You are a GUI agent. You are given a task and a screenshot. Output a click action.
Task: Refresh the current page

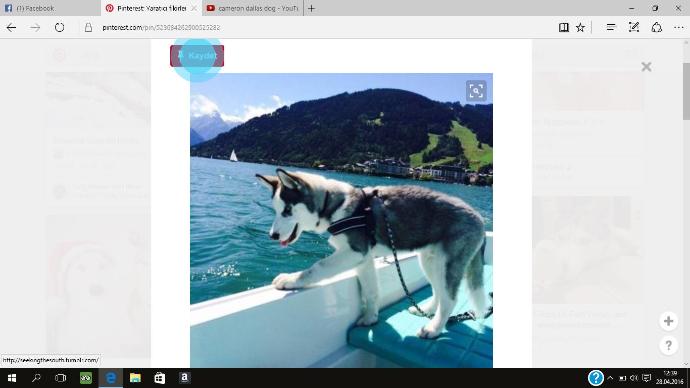(59, 27)
